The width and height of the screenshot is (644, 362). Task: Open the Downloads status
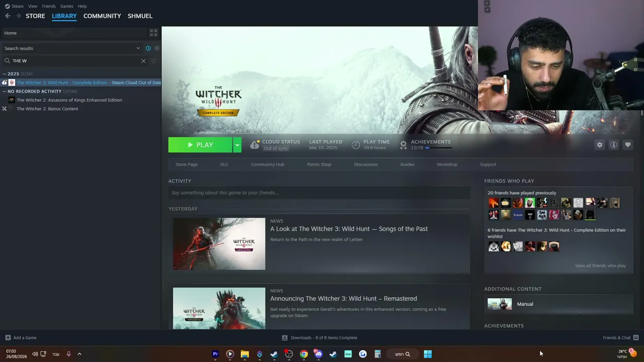point(319,338)
